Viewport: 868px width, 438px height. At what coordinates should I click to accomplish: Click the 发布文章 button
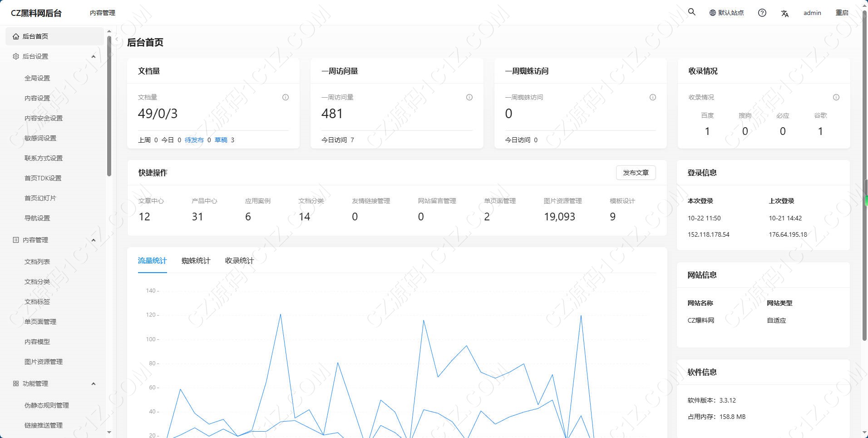click(x=636, y=173)
